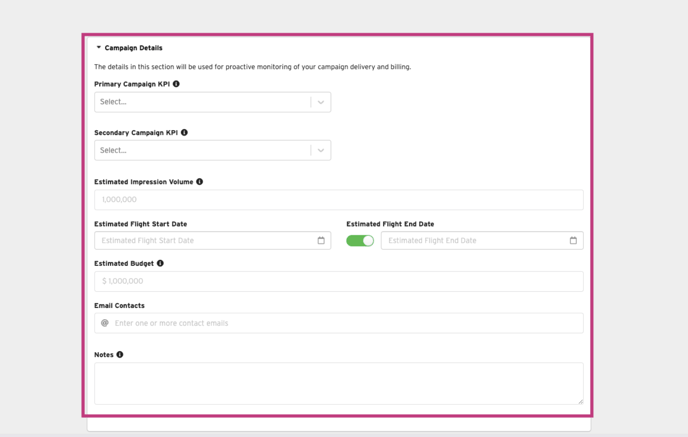Click the Estimated Budget info icon
688x437 pixels.
(160, 264)
